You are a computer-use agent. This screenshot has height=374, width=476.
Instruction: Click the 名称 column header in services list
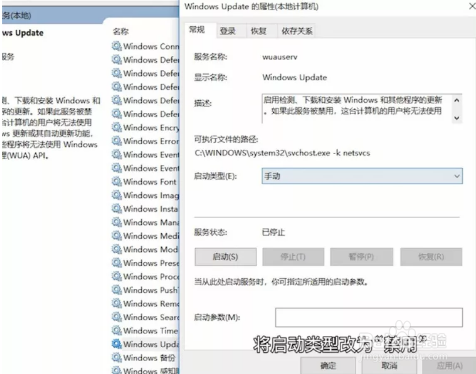tap(121, 32)
